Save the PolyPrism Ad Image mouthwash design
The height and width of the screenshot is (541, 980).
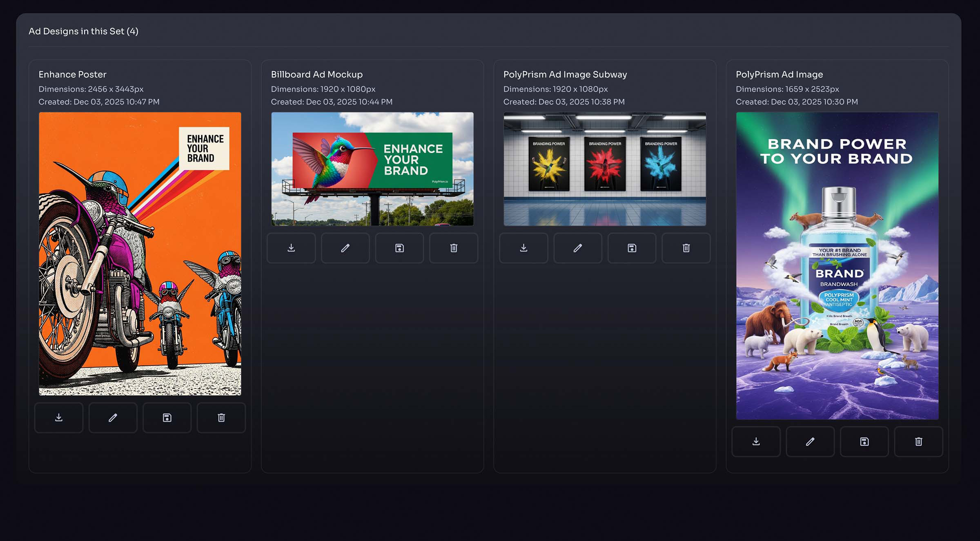864,441
